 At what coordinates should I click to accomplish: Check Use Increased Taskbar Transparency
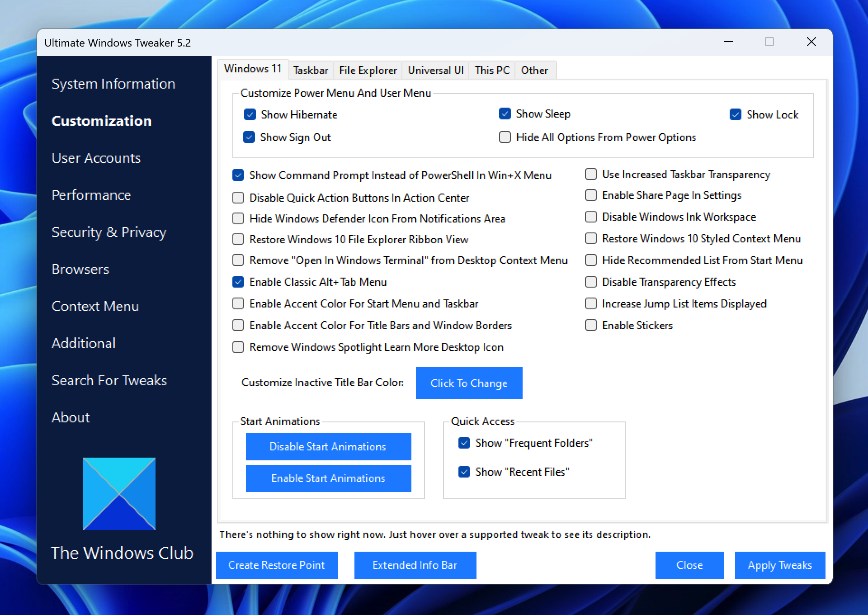coord(591,174)
